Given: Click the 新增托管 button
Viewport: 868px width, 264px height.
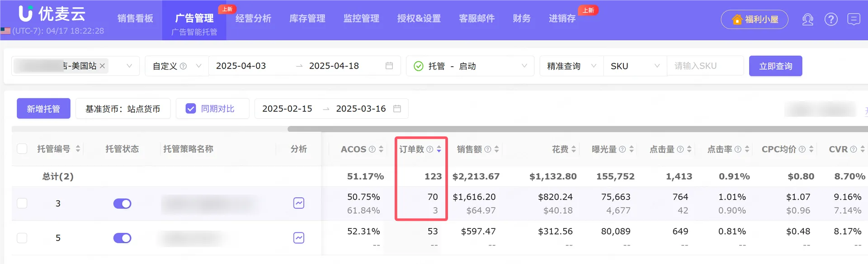Looking at the screenshot, I should pos(43,109).
